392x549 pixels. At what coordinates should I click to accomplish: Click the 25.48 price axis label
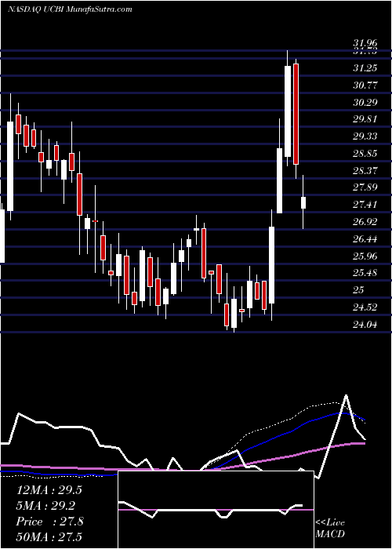click(365, 273)
